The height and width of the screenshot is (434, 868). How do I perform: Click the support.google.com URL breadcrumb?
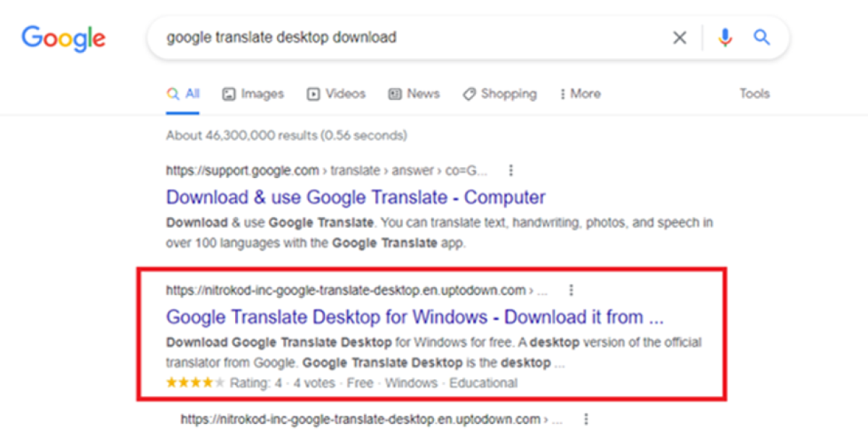tap(327, 171)
